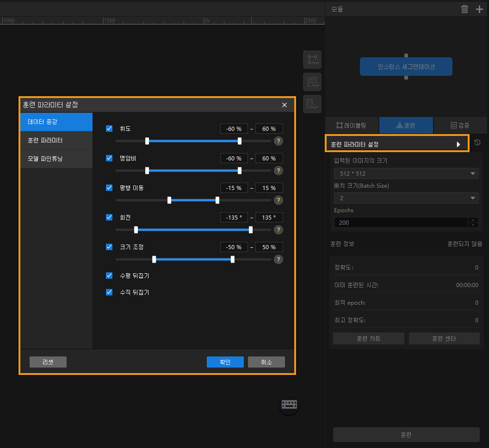Click the floating keyboard shortcut icon
The height and width of the screenshot is (448, 489).
(x=289, y=405)
